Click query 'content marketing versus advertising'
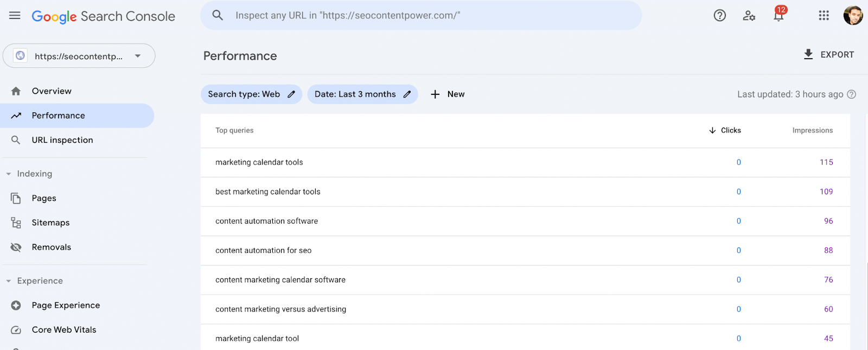868x350 pixels. point(281,309)
